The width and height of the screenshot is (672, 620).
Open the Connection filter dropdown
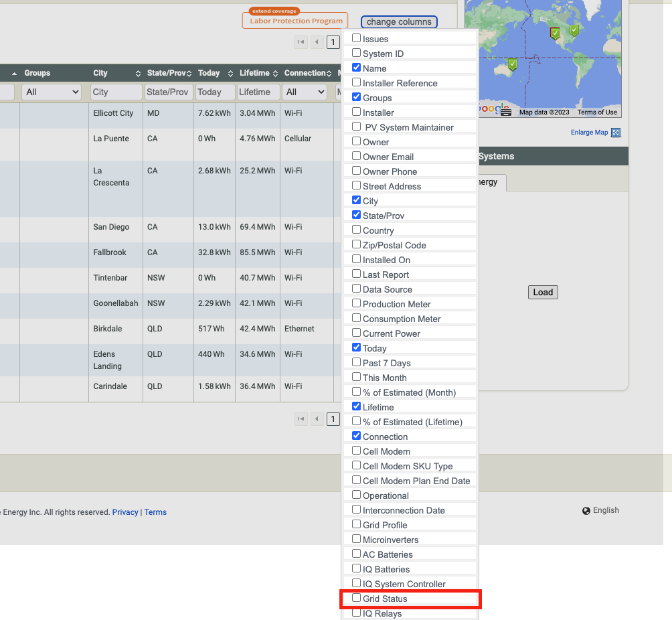coord(305,92)
